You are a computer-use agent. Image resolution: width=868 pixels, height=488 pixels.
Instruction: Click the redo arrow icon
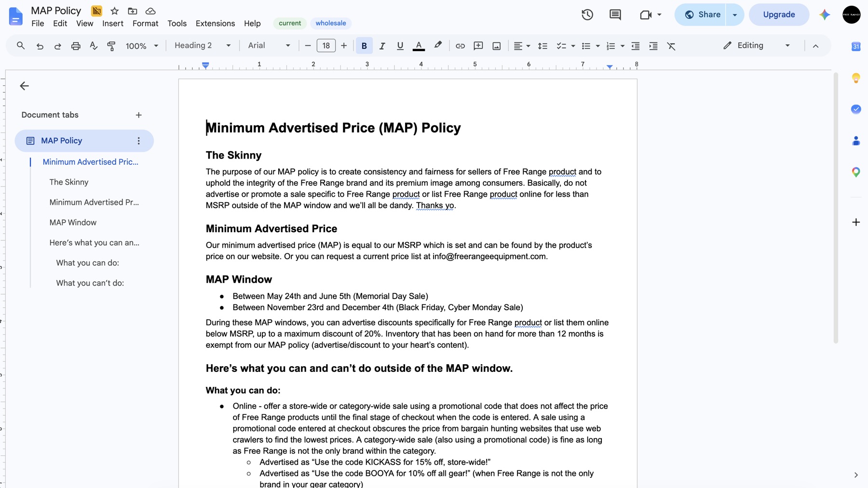coord(58,46)
